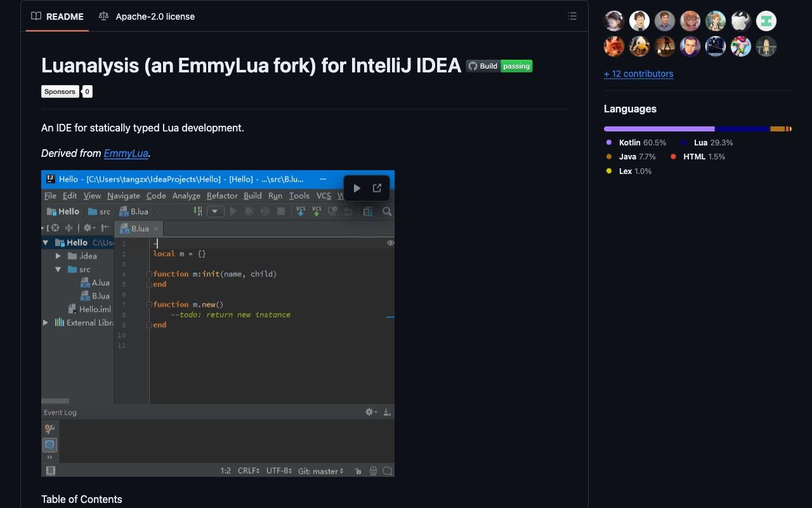Click the orange-brown Java segment of language bar

(x=778, y=129)
